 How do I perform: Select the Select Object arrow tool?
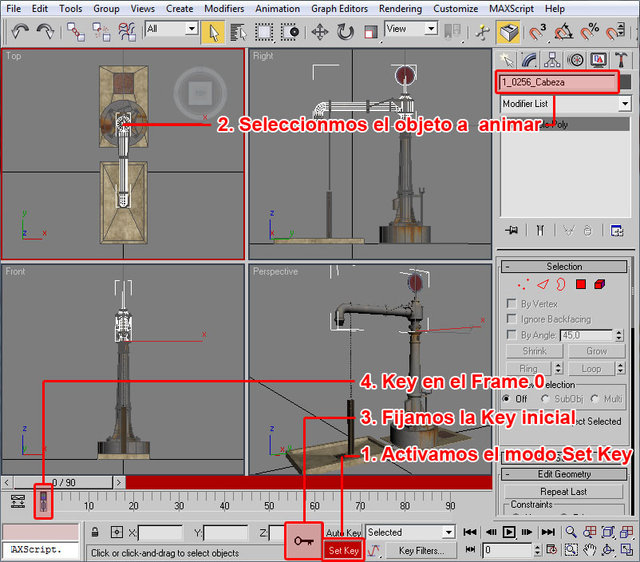(212, 32)
